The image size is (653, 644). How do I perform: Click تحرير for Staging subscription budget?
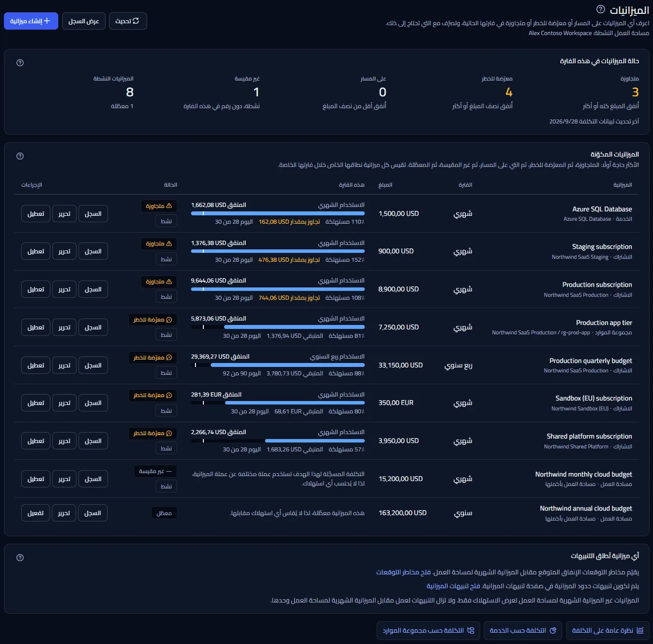65,251
